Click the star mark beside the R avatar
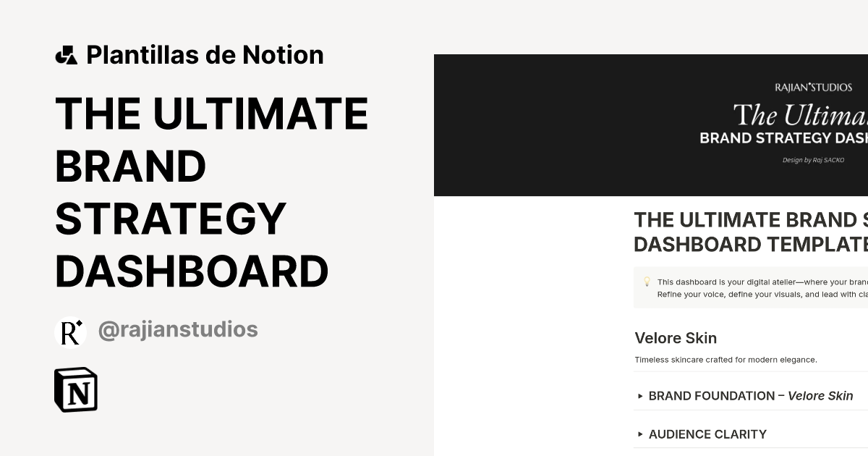Viewport: 868px width, 456px height. coord(80,324)
